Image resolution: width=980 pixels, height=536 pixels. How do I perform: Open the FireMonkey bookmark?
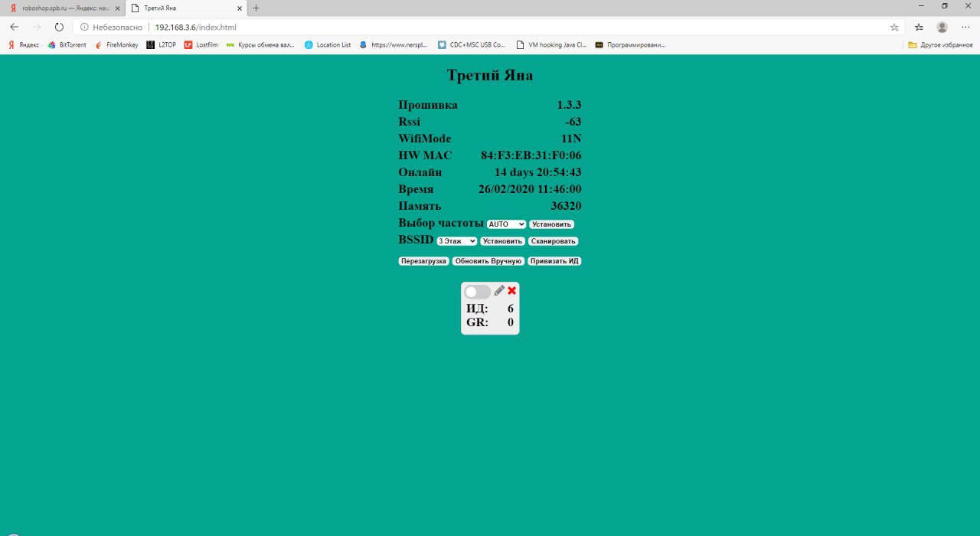point(116,44)
